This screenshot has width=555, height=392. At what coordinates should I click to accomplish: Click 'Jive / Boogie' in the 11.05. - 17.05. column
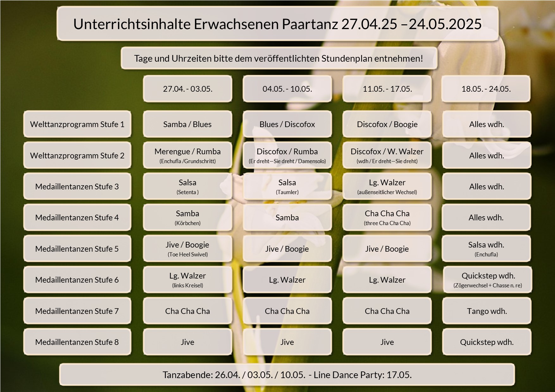pyautogui.click(x=387, y=248)
